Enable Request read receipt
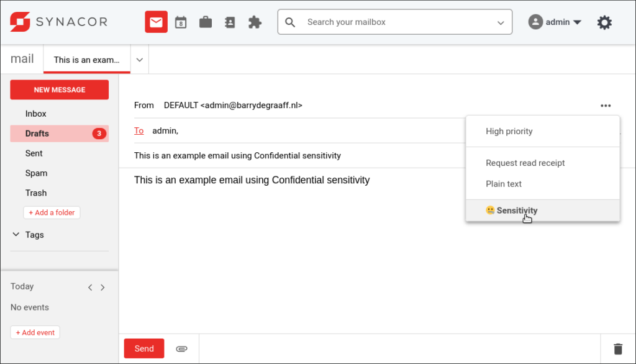The image size is (636, 364). (525, 163)
